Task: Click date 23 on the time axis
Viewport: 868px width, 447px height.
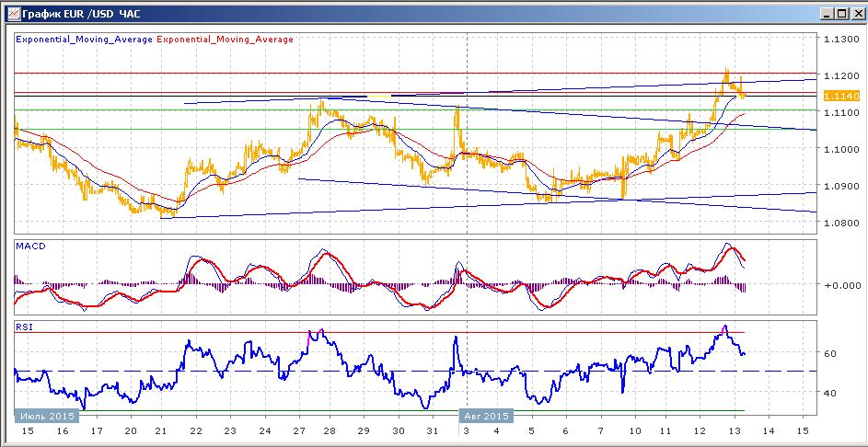Action: [x=230, y=431]
